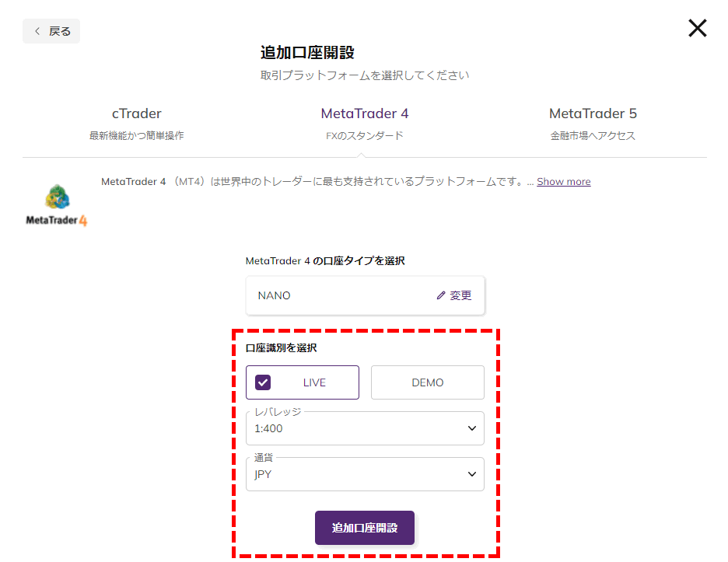Screen dimensions: 728x562
Task: Click the pencil icon beside 変更
Action: pyautogui.click(x=440, y=295)
